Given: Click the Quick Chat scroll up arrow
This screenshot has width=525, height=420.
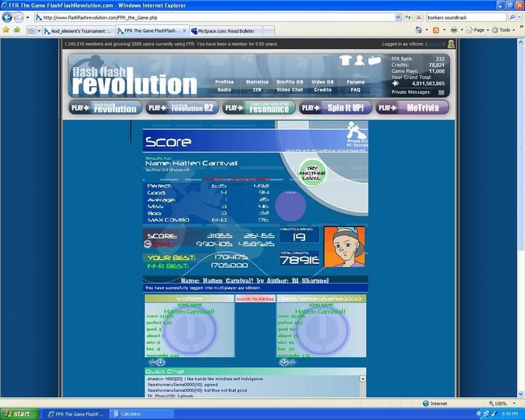Looking at the screenshot, I should coord(363,379).
